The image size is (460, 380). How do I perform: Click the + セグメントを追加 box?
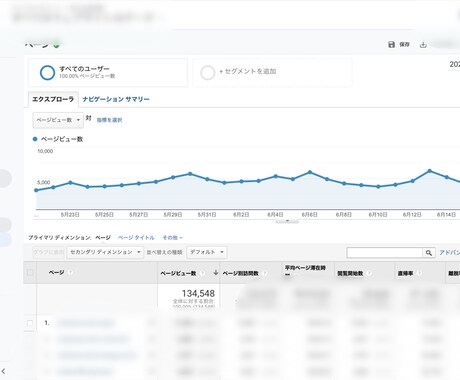tap(272, 72)
